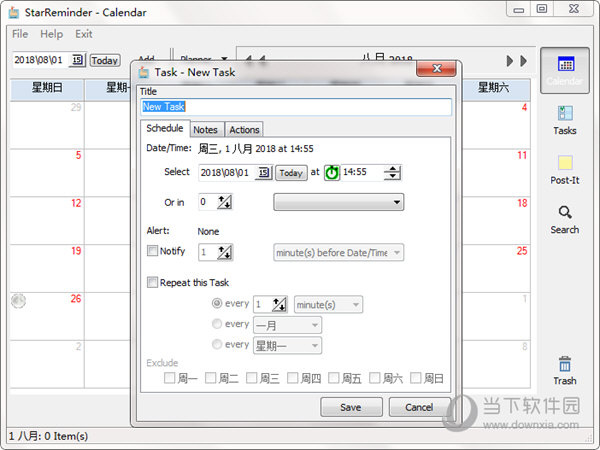Open the Tasks panel
Viewport: 600px width, 450px height.
(564, 120)
